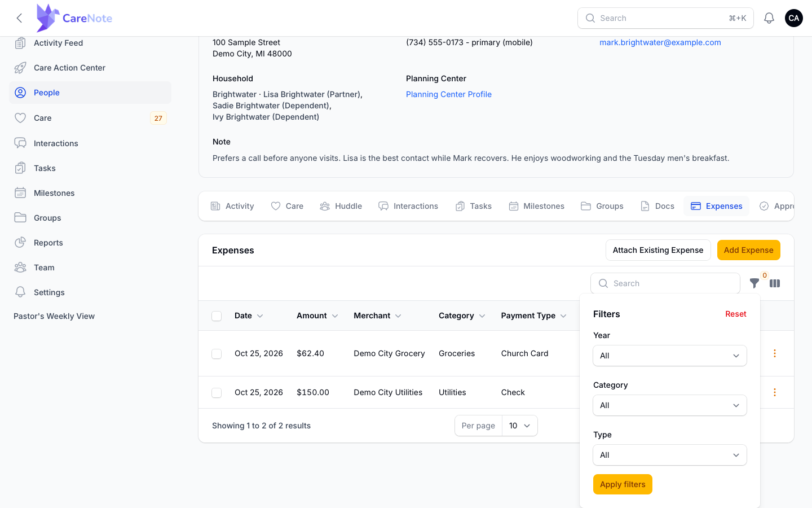The height and width of the screenshot is (508, 812).
Task: Sort by the Amount column header
Action: point(317,316)
